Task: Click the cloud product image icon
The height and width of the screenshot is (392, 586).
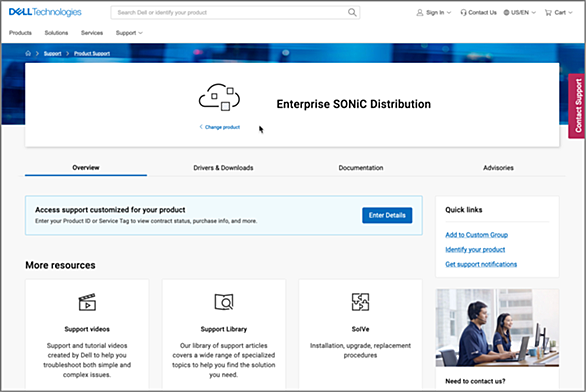Action: [219, 97]
